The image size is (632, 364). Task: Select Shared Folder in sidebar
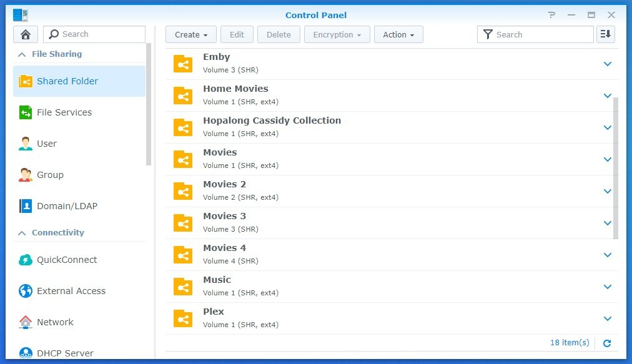(x=67, y=81)
